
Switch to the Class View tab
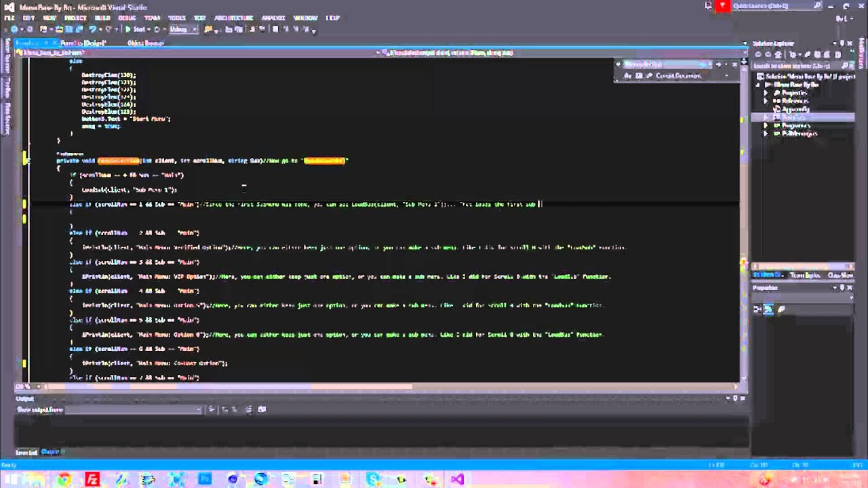(840, 275)
